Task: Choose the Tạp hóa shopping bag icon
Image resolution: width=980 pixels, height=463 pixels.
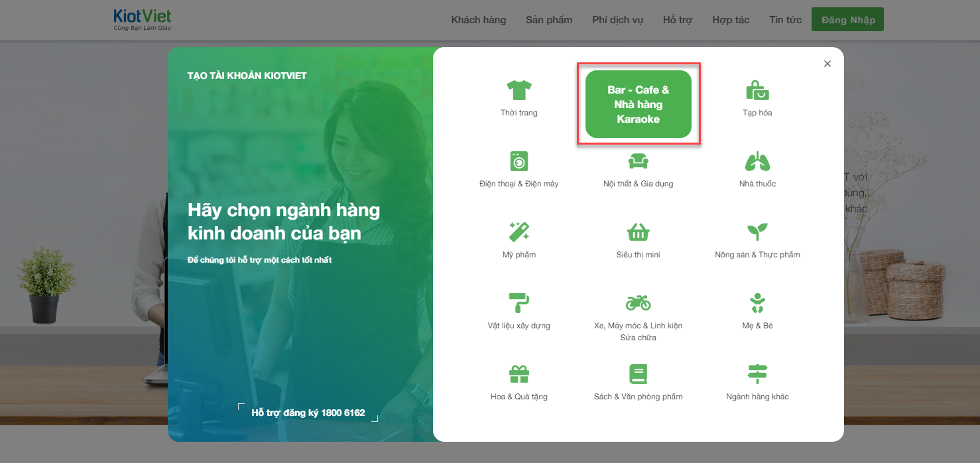Action: (757, 90)
